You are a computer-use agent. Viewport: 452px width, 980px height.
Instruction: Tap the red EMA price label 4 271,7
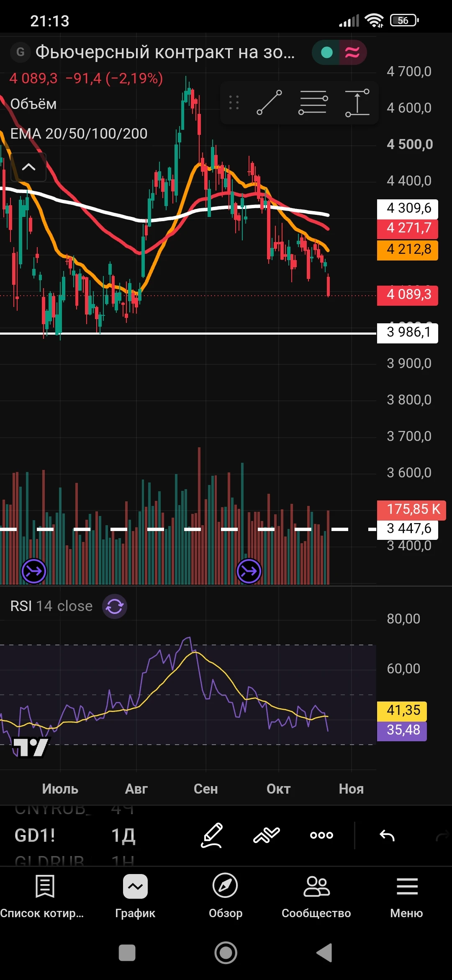(x=408, y=228)
